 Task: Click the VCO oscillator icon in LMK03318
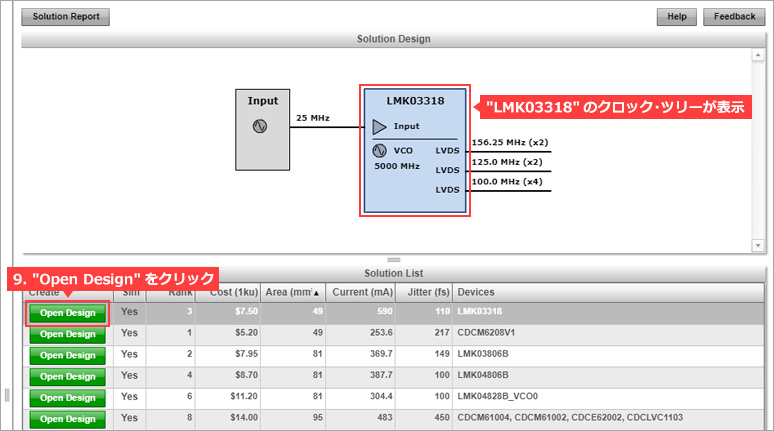(x=379, y=151)
